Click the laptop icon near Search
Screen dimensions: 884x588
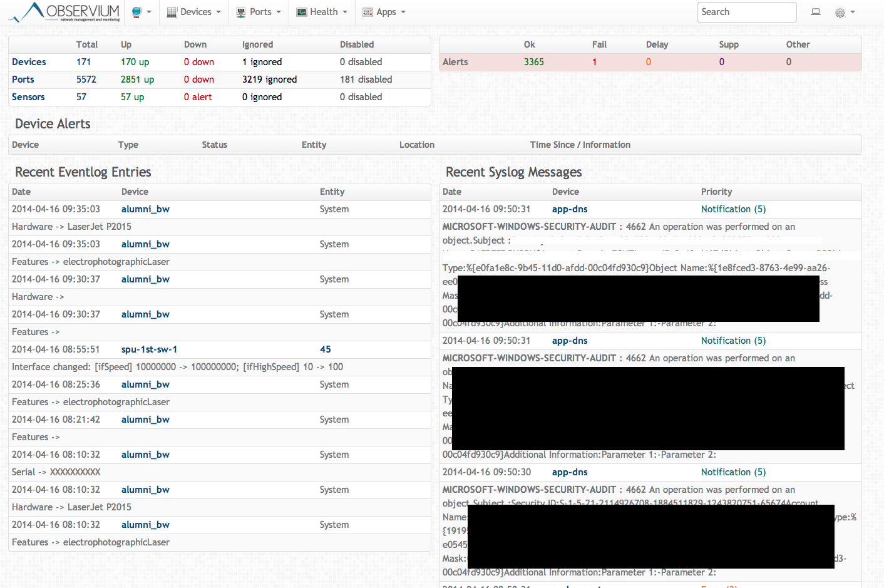[815, 12]
